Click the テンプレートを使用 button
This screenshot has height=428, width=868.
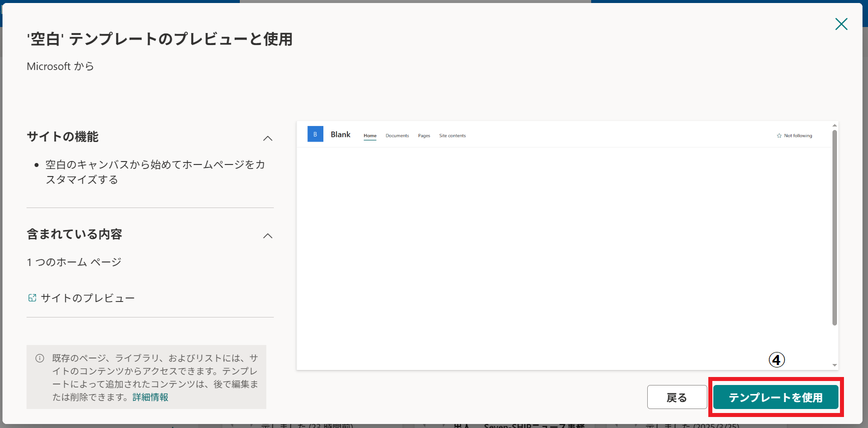tap(775, 397)
